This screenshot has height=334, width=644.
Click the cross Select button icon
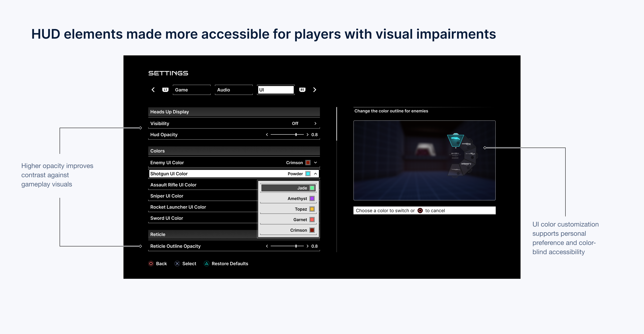177,264
